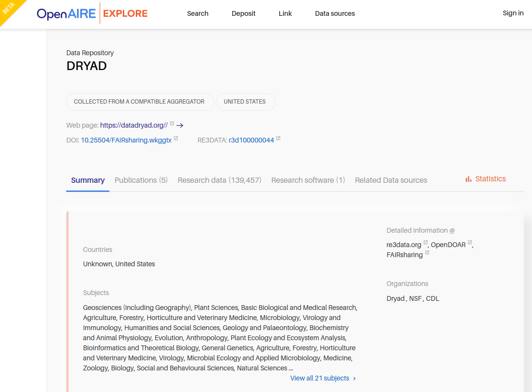Screen dimensions: 532x392
Task: Open the Statistics view
Action: pos(485,179)
